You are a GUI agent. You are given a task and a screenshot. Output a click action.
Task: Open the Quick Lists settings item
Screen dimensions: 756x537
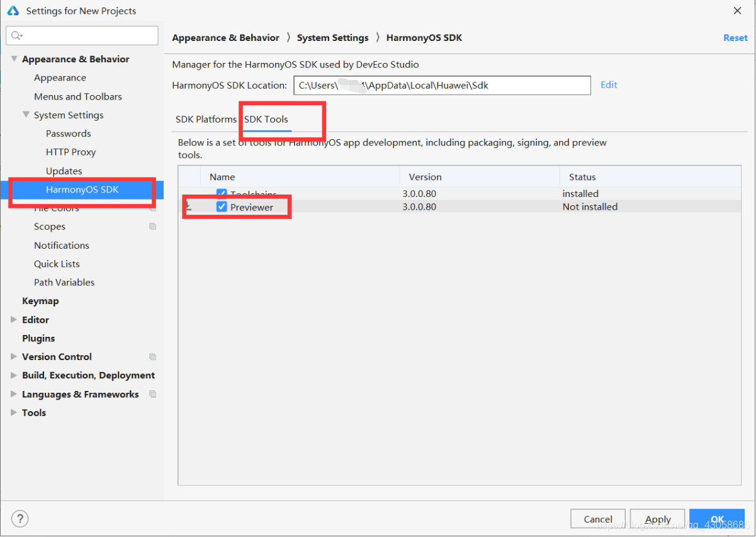click(x=57, y=264)
